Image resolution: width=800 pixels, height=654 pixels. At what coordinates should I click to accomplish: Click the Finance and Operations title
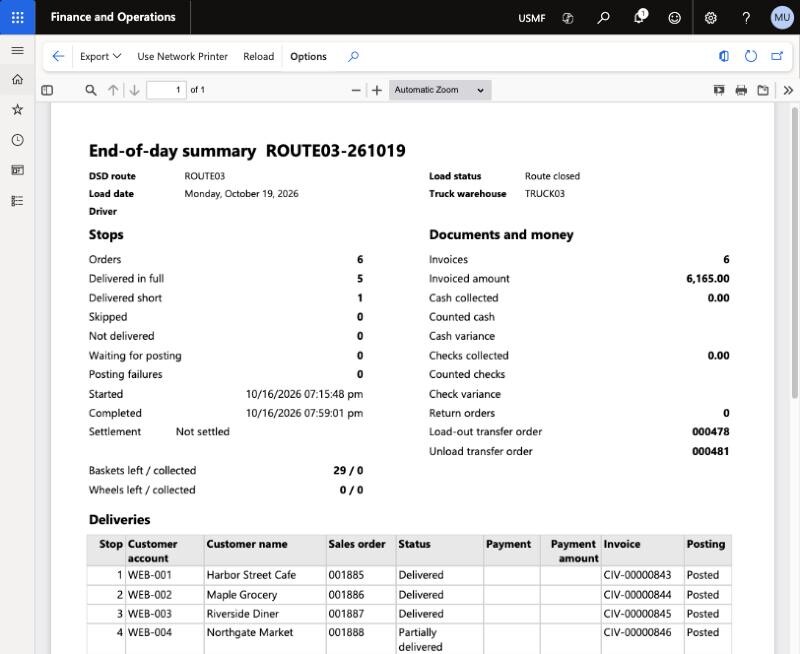coord(113,17)
